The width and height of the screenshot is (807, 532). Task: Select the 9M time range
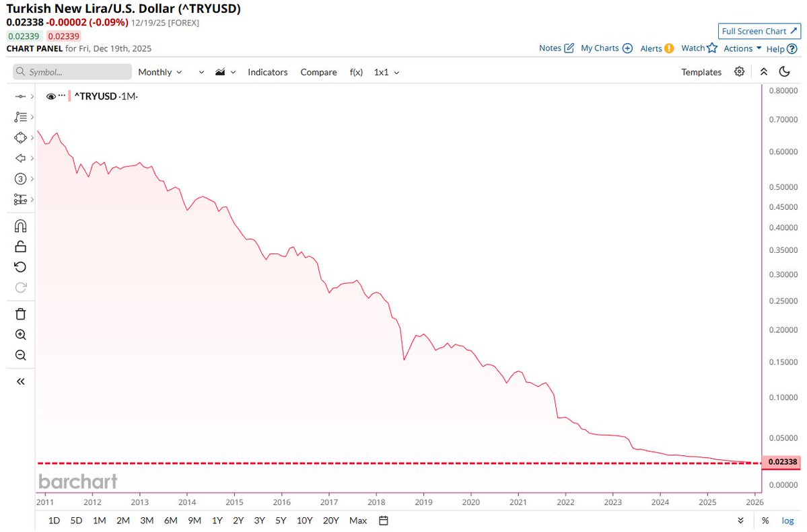pos(195,521)
